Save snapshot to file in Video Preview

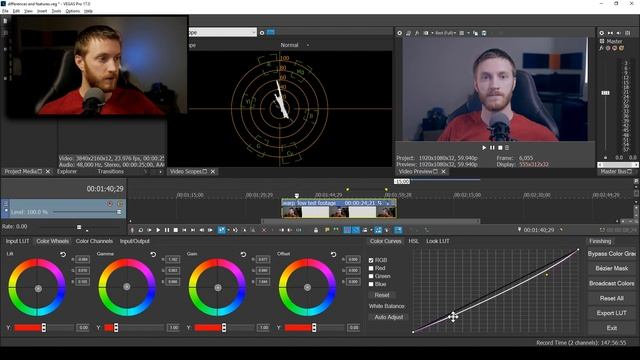tap(484, 33)
